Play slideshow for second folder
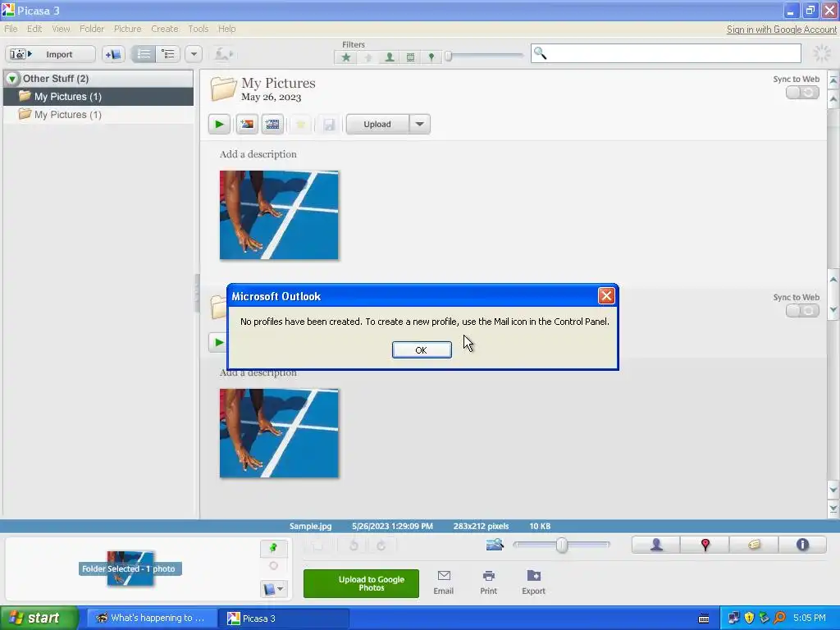The image size is (840, 630). 218,342
